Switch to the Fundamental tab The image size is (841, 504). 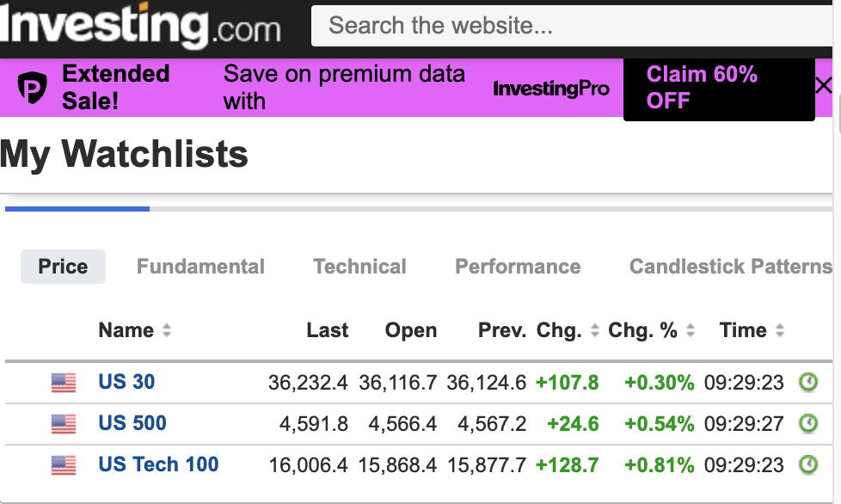tap(200, 267)
